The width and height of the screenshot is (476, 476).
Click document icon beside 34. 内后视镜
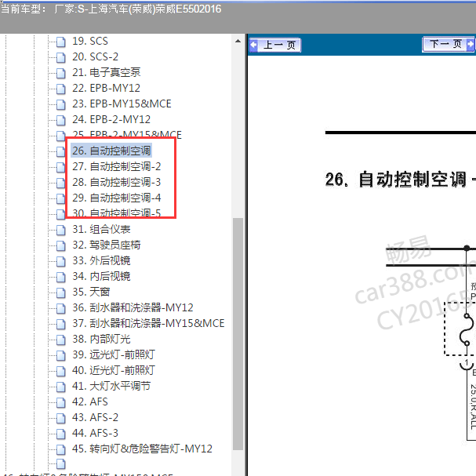[61, 277]
